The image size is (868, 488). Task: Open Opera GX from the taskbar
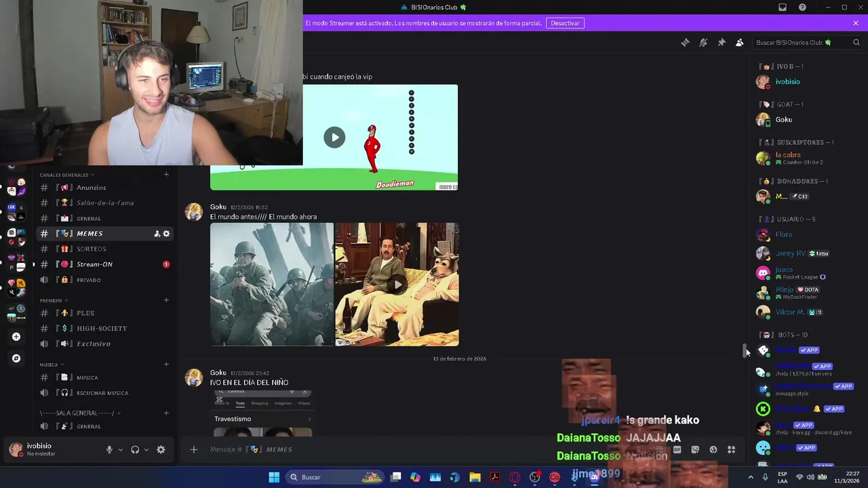515,477
